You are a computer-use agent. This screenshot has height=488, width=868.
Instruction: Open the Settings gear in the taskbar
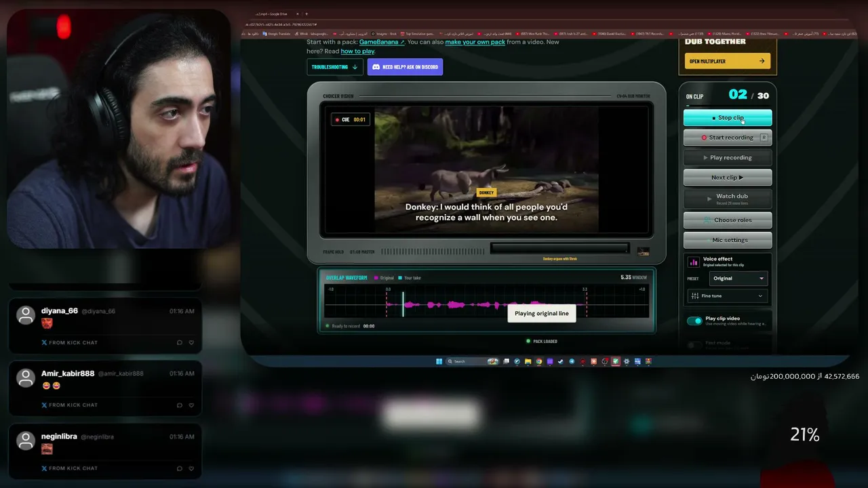click(x=627, y=361)
